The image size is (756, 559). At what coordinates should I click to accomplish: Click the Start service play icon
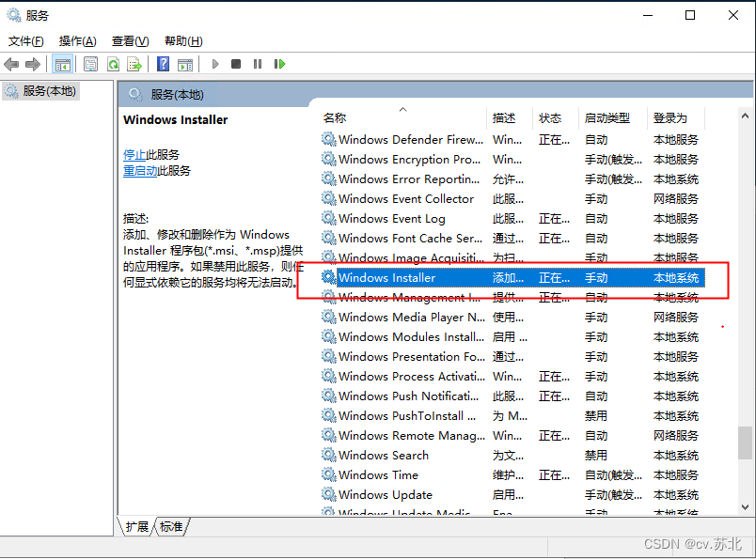tap(215, 64)
